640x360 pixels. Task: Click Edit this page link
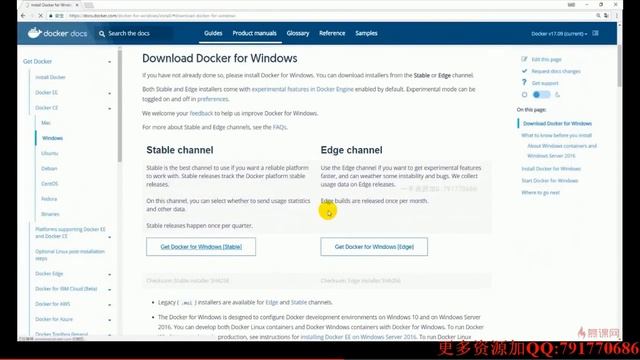tap(546, 59)
